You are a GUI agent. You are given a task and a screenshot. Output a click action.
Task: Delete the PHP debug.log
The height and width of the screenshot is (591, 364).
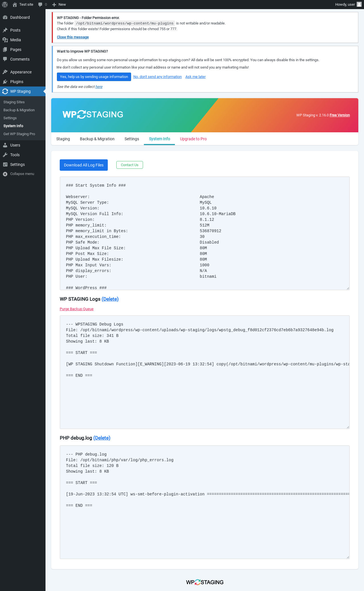coord(102,438)
